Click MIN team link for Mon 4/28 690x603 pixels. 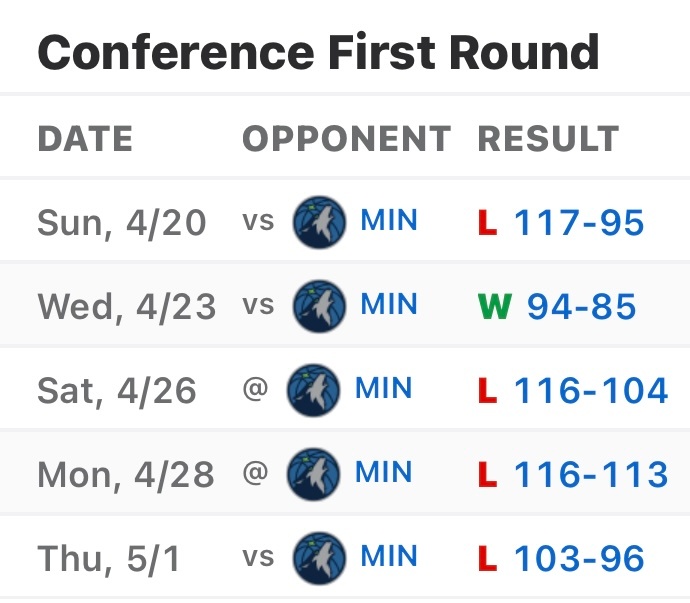pyautogui.click(x=383, y=472)
